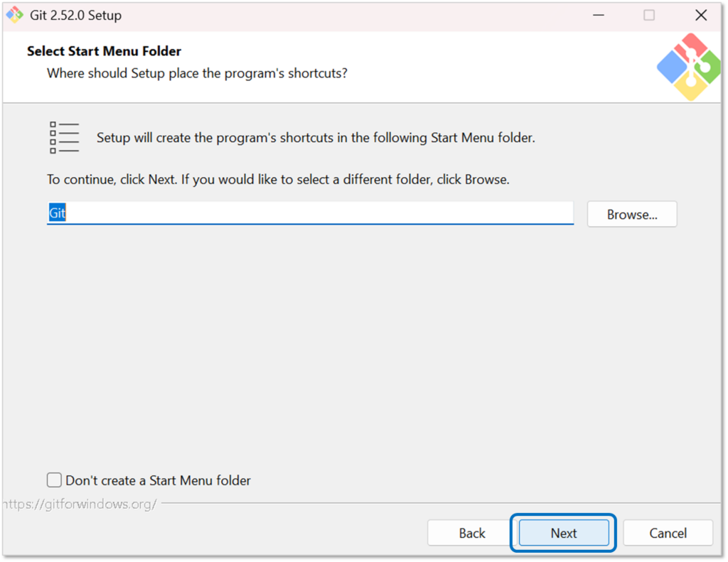This screenshot has height=562, width=728.
Task: Click the "Setup will create the program's shortcuts" text
Action: pos(316,138)
